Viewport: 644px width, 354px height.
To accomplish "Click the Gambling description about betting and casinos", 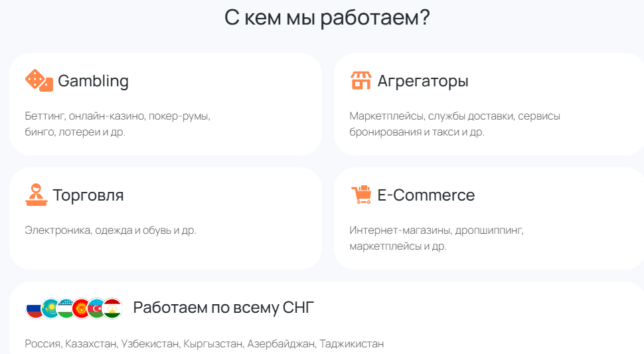I will 118,124.
